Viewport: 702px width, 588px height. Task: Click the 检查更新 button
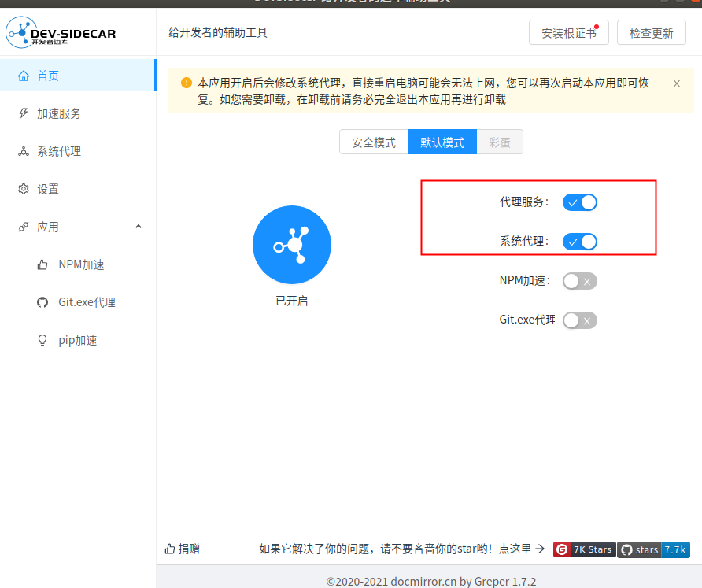pos(652,33)
